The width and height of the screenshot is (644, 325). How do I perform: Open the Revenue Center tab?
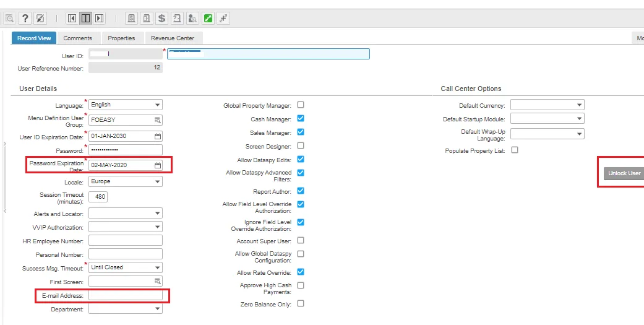[x=173, y=38]
